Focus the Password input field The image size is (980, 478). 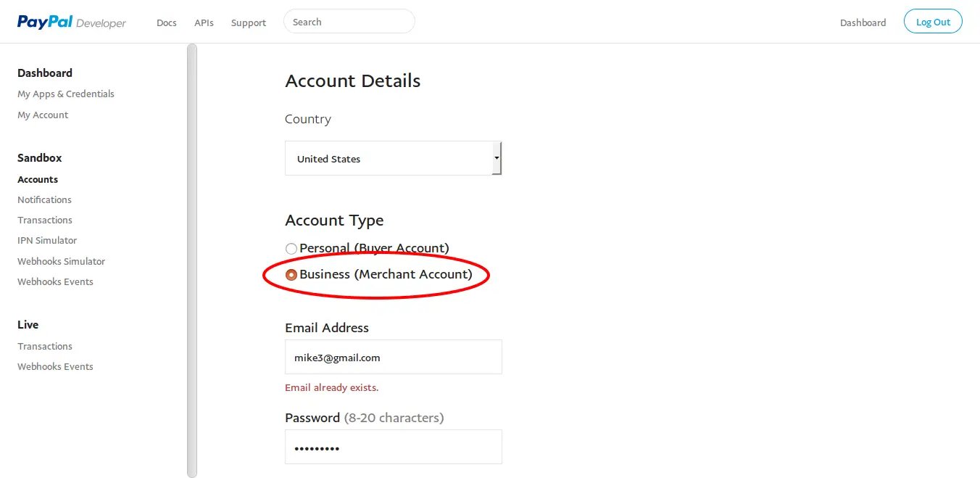pyautogui.click(x=393, y=447)
